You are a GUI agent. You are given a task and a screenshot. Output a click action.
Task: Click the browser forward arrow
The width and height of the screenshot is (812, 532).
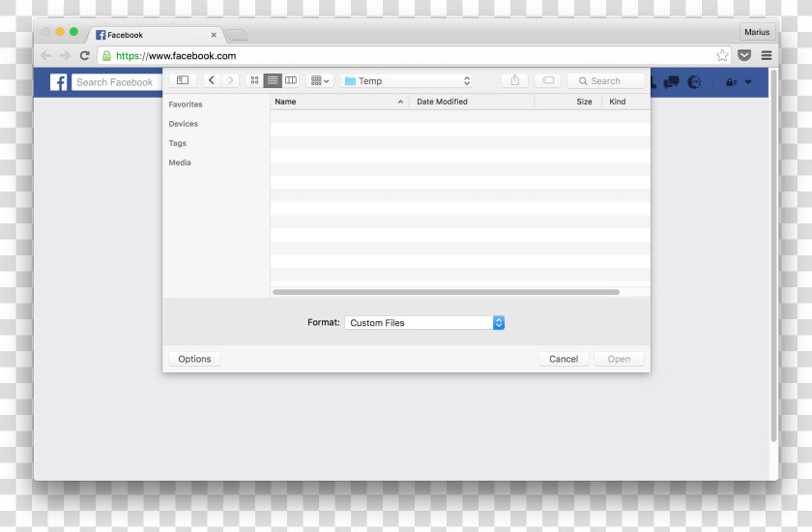coord(65,55)
